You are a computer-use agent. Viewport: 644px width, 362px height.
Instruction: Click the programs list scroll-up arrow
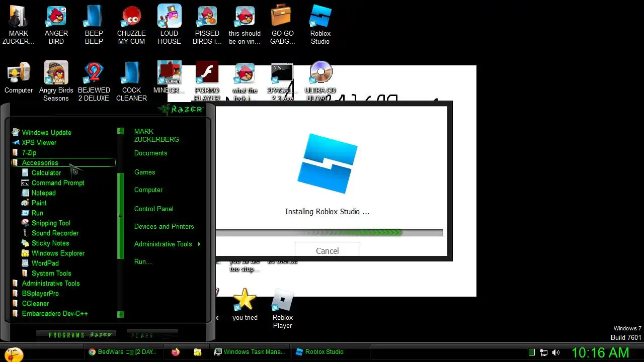pyautogui.click(x=120, y=131)
